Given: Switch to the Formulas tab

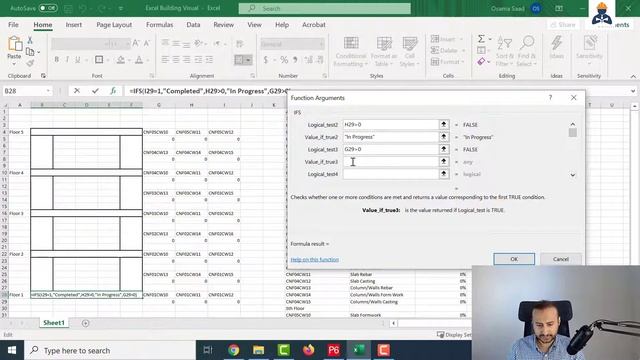Looking at the screenshot, I should [x=160, y=25].
